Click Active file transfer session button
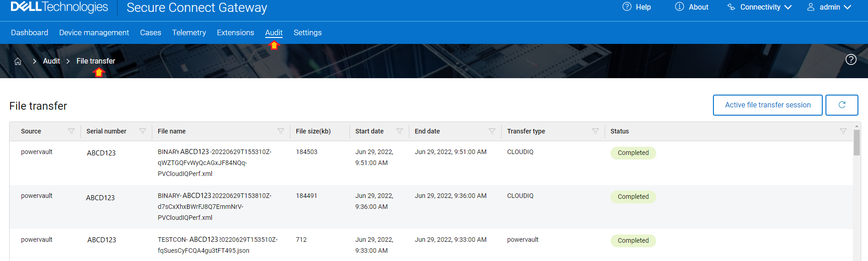 767,105
